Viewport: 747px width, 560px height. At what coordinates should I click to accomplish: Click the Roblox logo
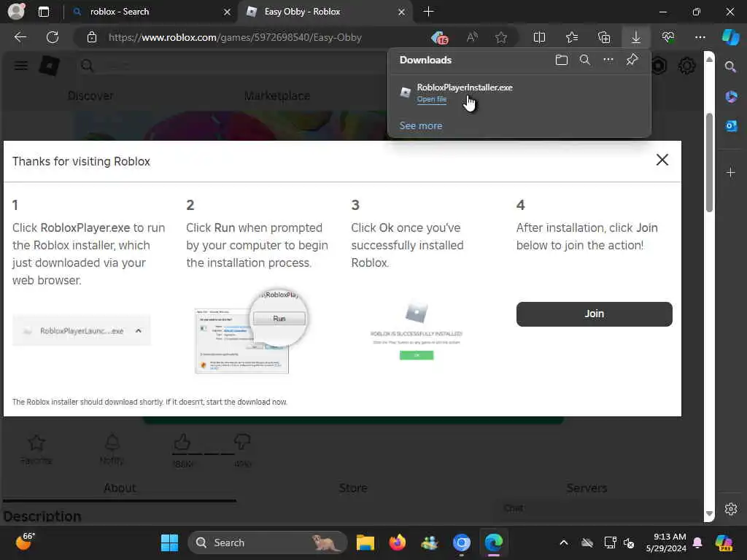point(49,65)
